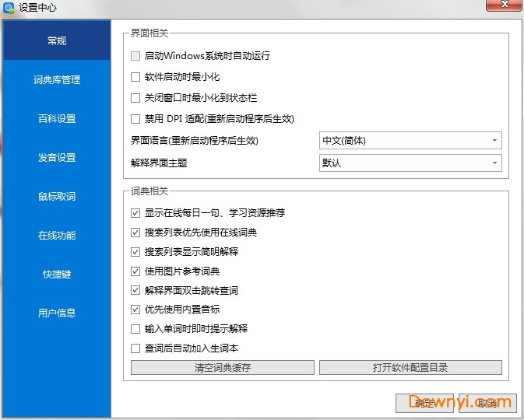Viewport: 524px width, 420px height.
Task: Click the app icon in title bar
Action: [9, 7]
